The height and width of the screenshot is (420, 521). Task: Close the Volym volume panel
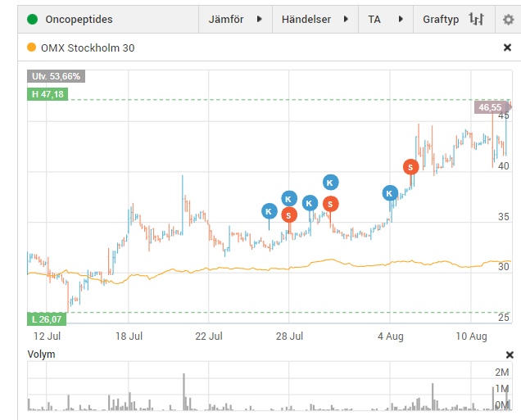[x=510, y=355]
